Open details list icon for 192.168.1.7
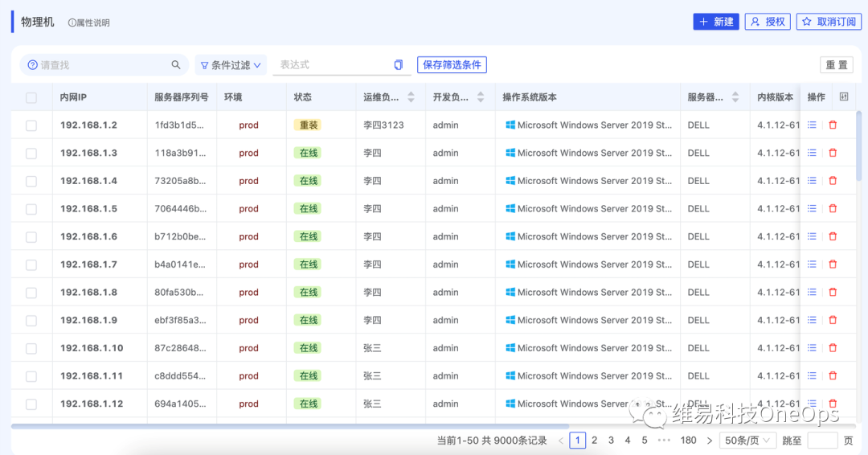Screen dimensions: 868x455 (812, 264)
